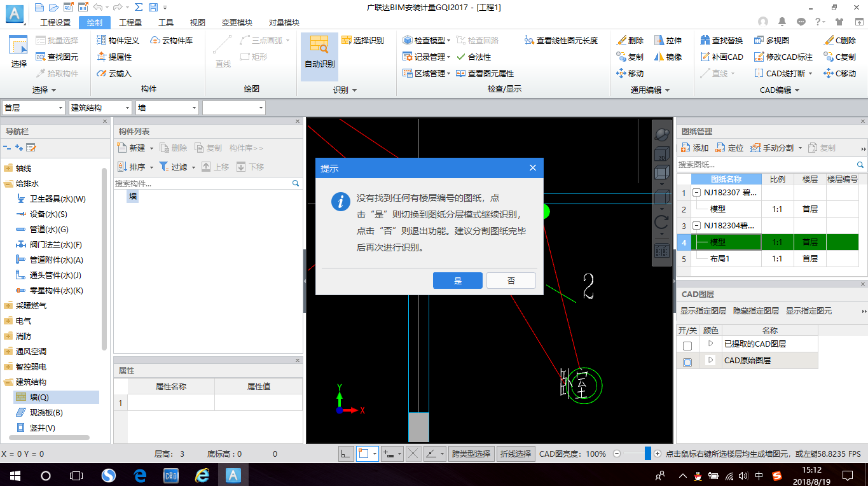The height and width of the screenshot is (486, 868).
Task: Open the 对量模块 ribbon tab
Action: tap(284, 22)
